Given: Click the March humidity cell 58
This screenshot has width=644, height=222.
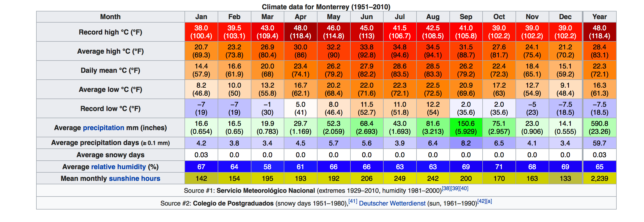Looking at the screenshot, I should [x=267, y=167].
